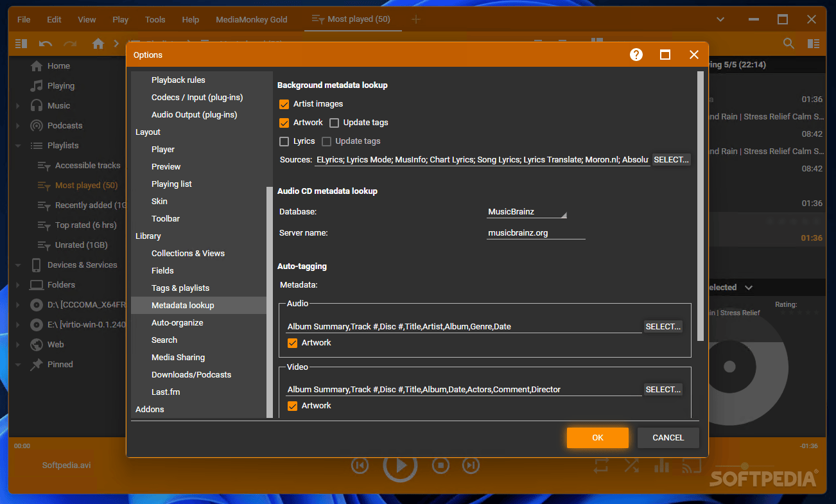Open equalizer bars icon in player
The height and width of the screenshot is (504, 836).
click(x=661, y=465)
